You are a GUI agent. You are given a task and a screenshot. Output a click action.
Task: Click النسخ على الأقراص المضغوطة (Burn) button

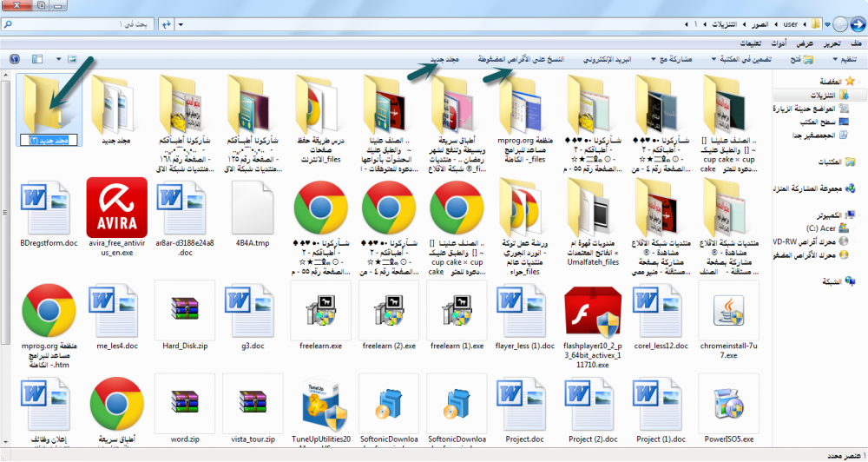pyautogui.click(x=518, y=59)
